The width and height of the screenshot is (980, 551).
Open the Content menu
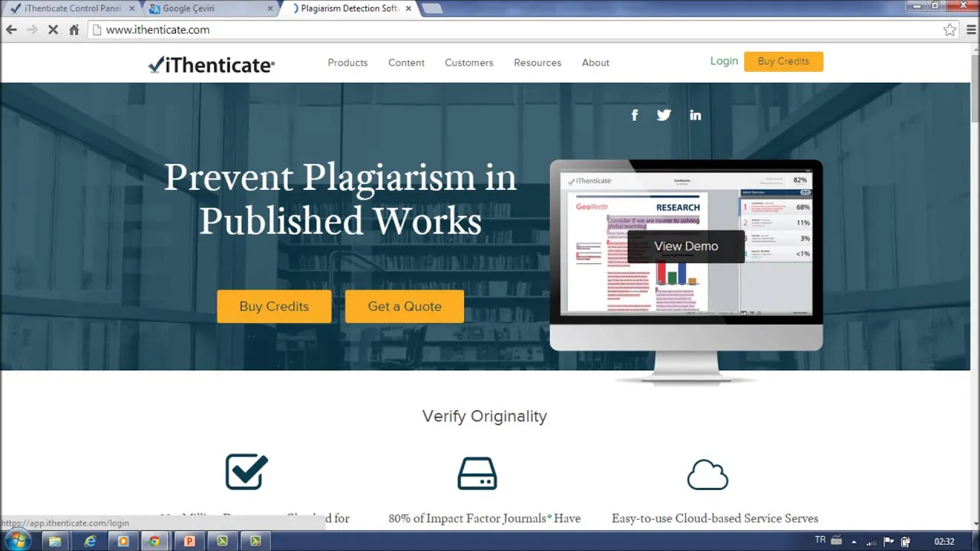click(x=407, y=63)
